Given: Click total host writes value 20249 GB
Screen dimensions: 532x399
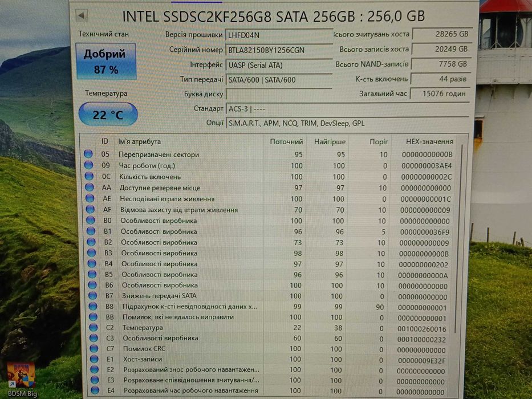Looking at the screenshot, I should coord(441,49).
